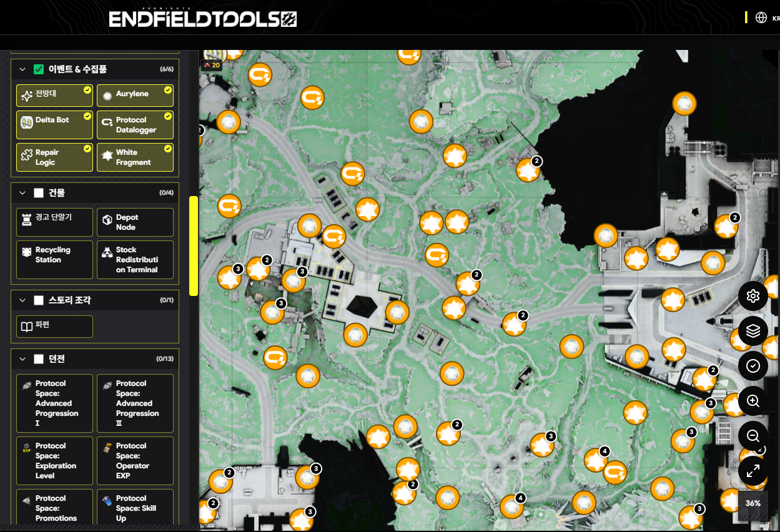Zoom out with the magnifier minus button
The height and width of the screenshot is (532, 780).
[x=753, y=436]
